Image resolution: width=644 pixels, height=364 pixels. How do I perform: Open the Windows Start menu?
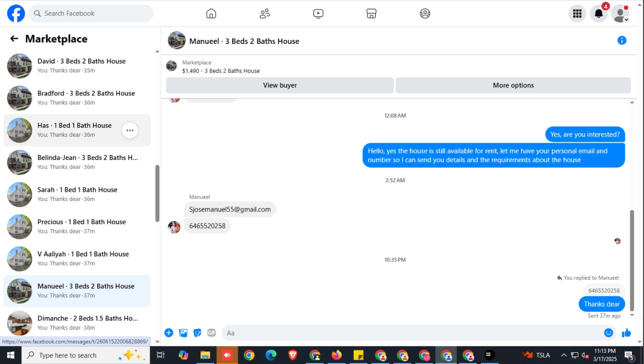click(11, 355)
